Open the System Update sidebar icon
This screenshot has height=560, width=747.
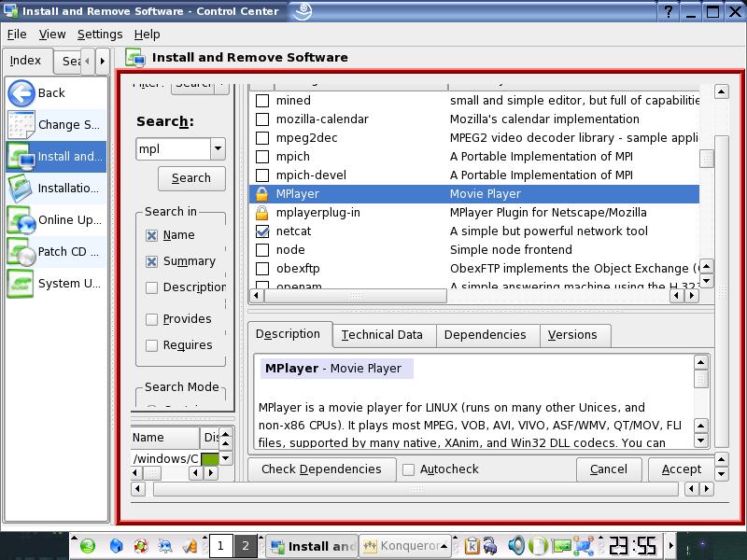tap(21, 283)
